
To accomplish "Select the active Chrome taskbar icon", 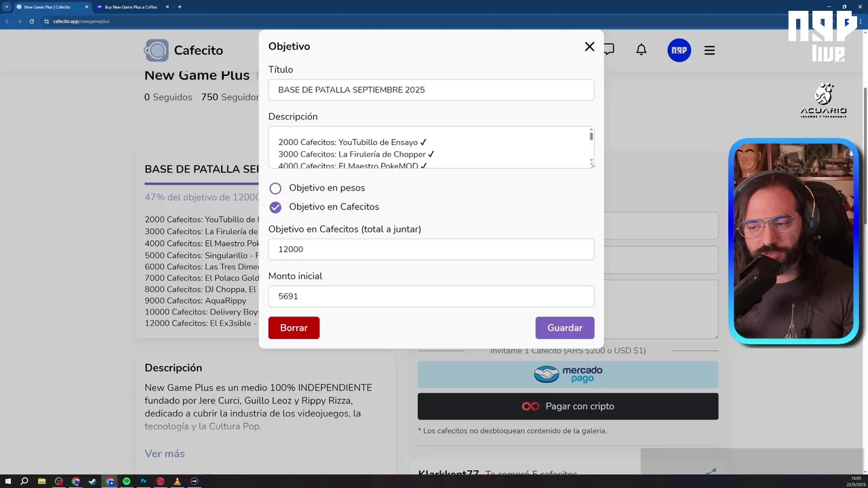I will pos(110,481).
